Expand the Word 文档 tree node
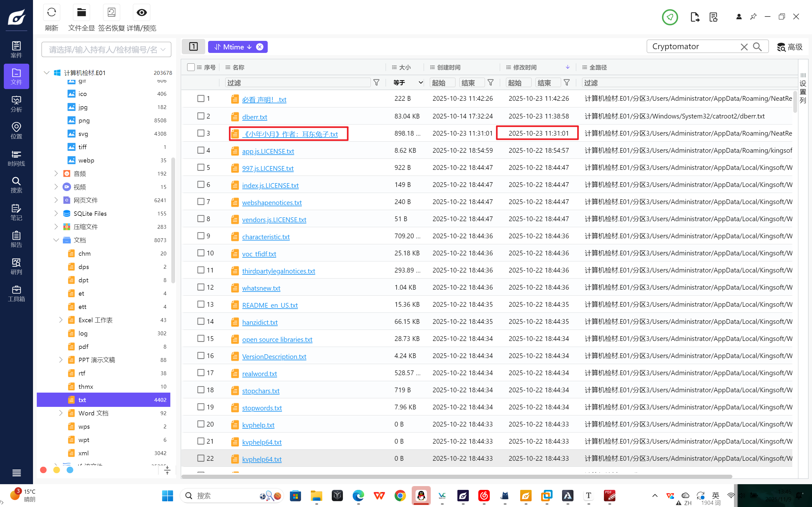Image resolution: width=812 pixels, height=507 pixels. point(61,413)
